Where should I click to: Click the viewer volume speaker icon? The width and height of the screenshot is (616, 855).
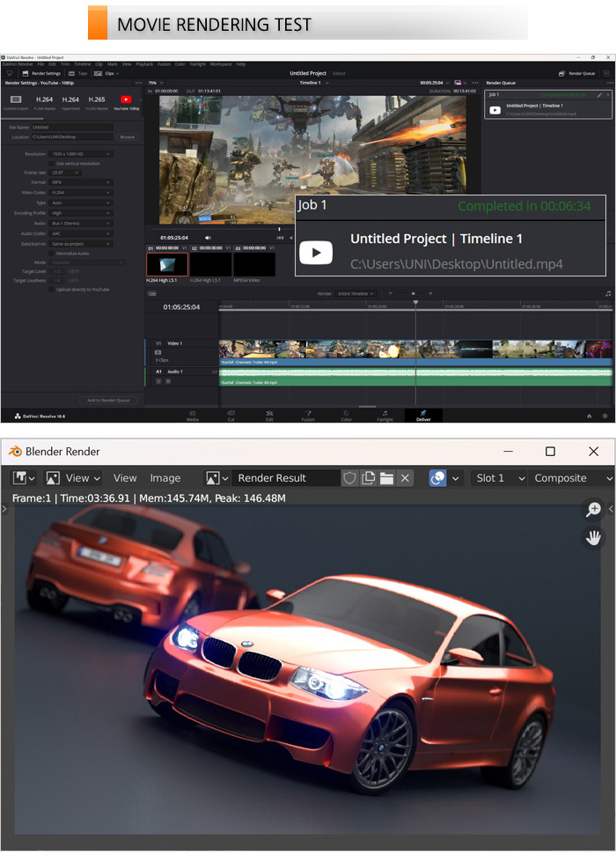click(208, 238)
